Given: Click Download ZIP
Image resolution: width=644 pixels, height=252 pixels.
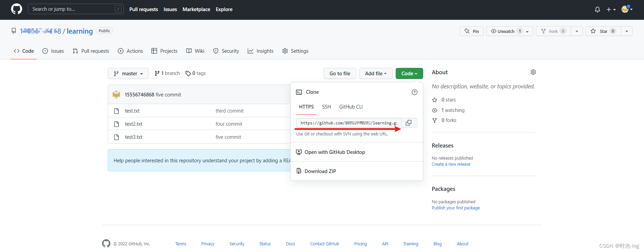Looking at the screenshot, I should tap(316, 171).
